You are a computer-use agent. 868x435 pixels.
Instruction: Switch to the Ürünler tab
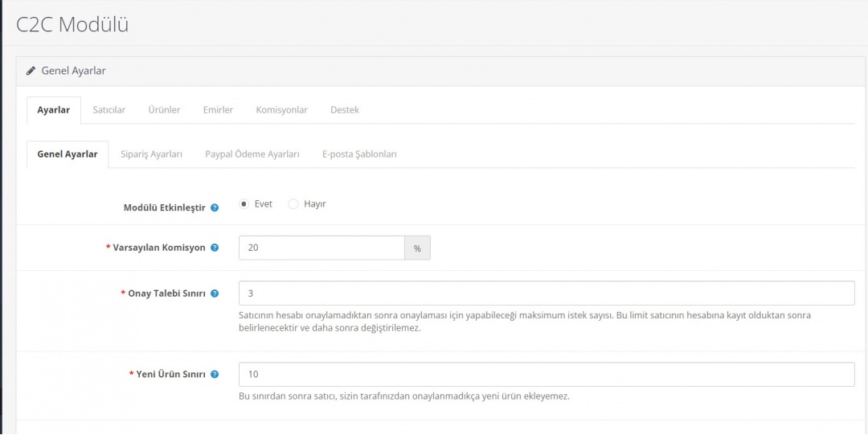[x=164, y=110]
